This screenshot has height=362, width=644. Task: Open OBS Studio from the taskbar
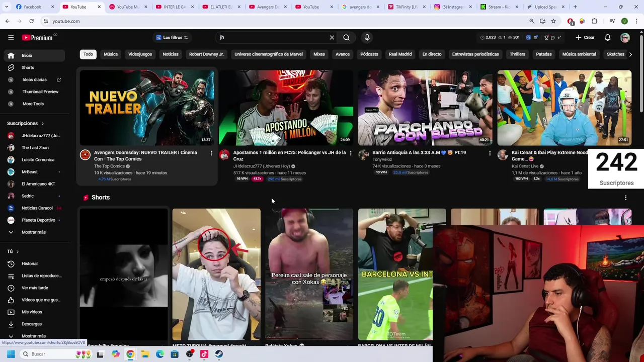(189, 354)
